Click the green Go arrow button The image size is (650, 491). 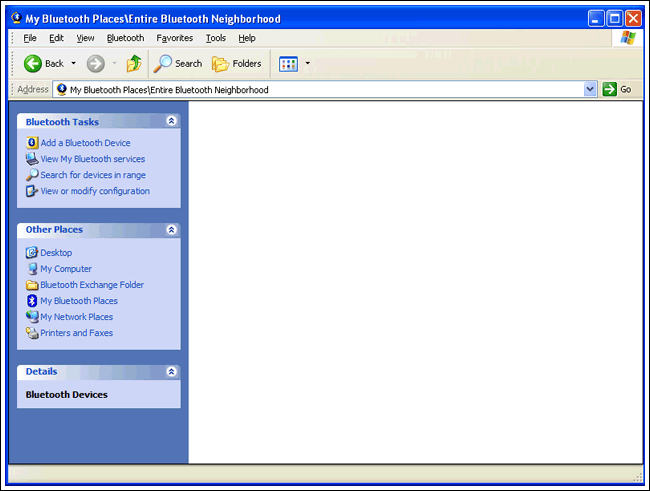609,89
